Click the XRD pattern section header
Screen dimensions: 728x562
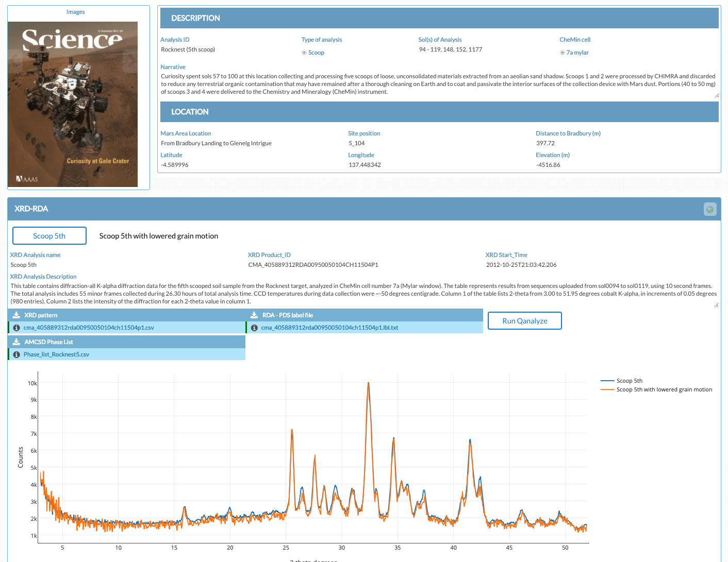126,315
